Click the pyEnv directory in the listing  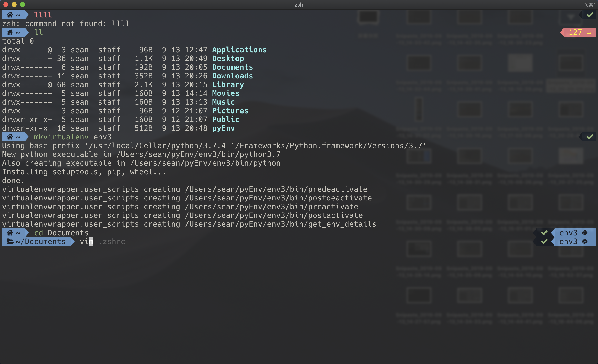point(223,128)
